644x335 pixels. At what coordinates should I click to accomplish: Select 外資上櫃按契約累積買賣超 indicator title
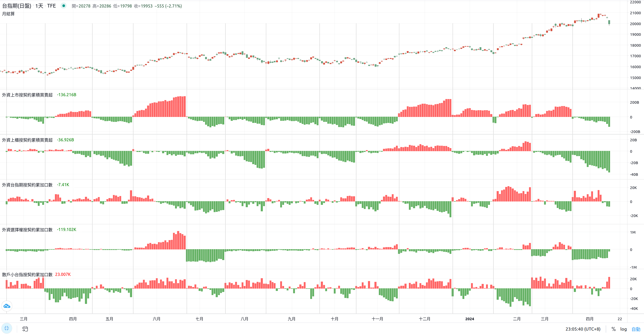(x=27, y=140)
